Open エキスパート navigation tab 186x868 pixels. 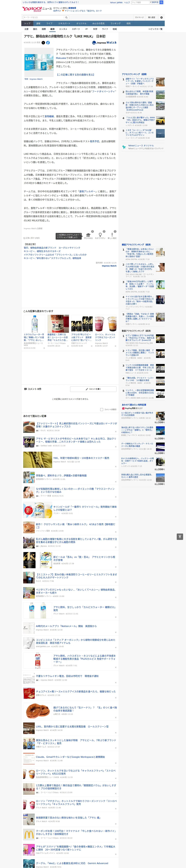point(64,24)
